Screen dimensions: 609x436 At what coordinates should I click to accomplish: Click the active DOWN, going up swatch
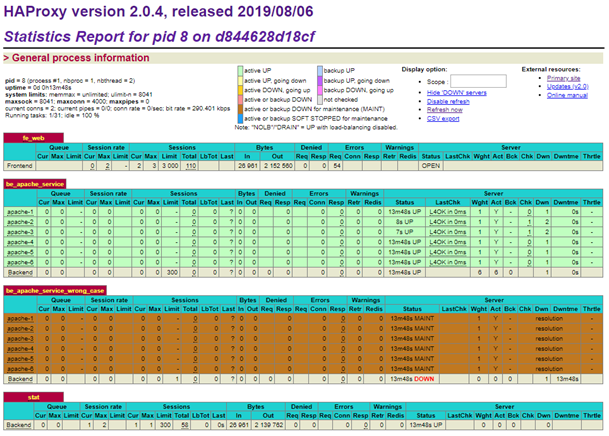(240, 90)
